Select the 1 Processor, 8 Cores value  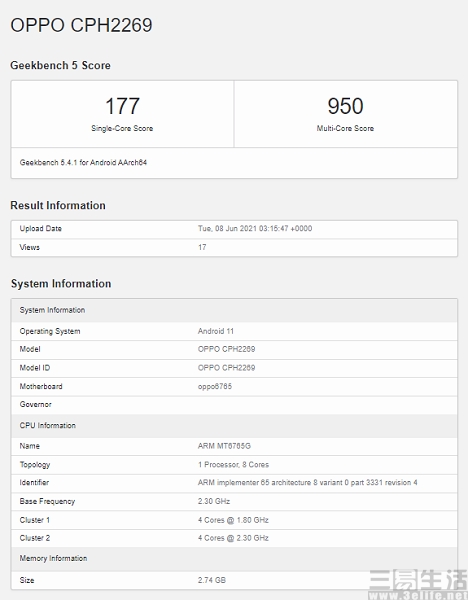233,465
